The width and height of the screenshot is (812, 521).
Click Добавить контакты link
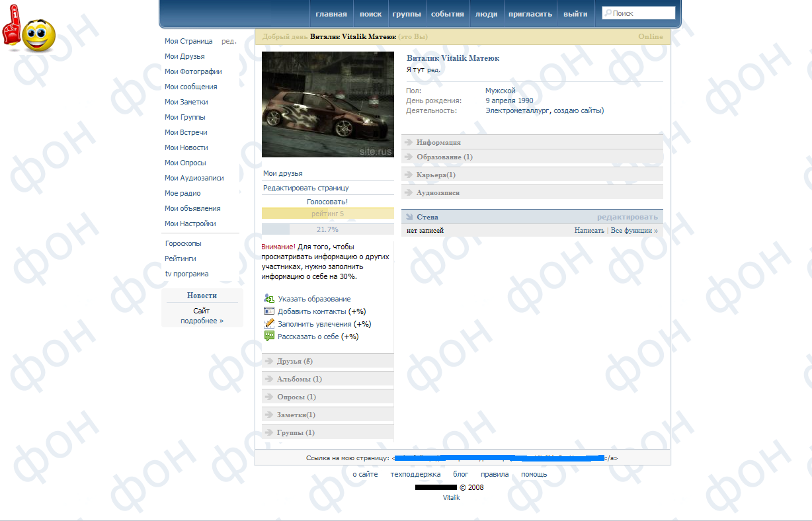click(x=312, y=311)
